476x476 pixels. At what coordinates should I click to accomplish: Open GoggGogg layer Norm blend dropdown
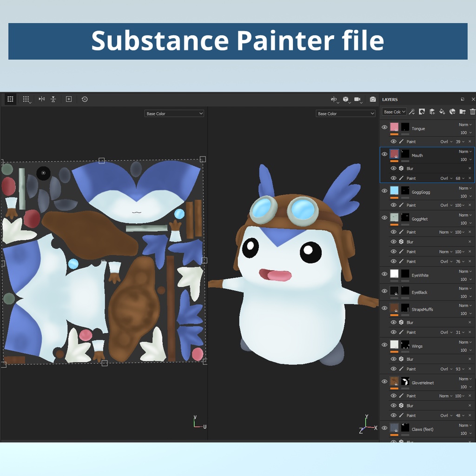[465, 188]
